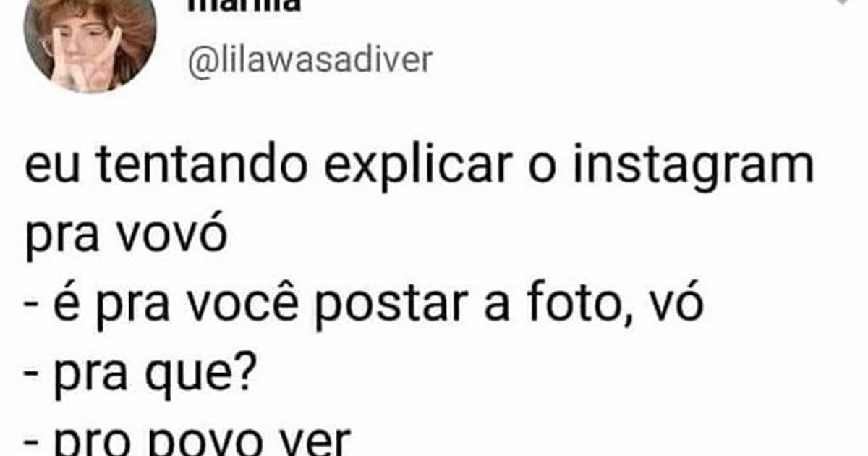Image resolution: width=868 pixels, height=456 pixels.
Task: Click the '- pro povo ver' line
Action: point(188,442)
